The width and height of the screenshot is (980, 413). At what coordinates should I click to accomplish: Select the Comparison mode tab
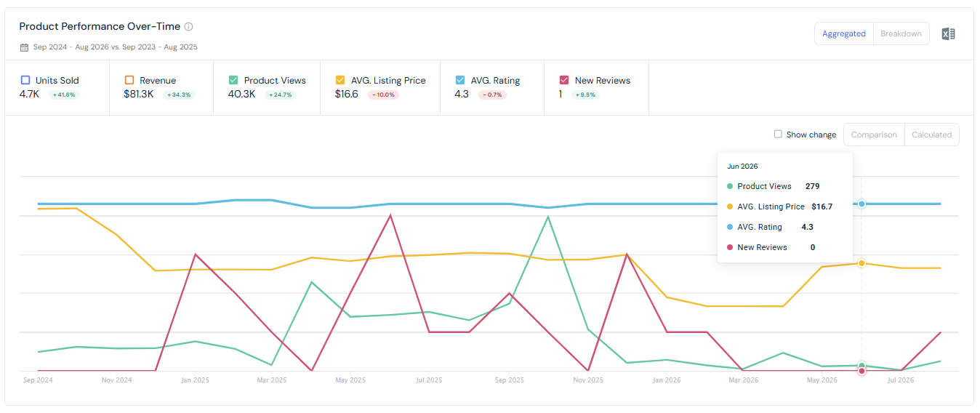(874, 135)
